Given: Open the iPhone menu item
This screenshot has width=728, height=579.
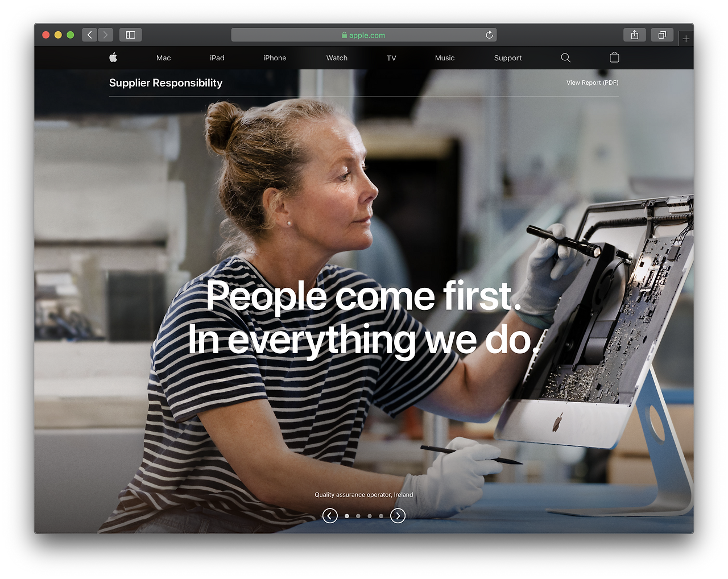Looking at the screenshot, I should (x=275, y=58).
